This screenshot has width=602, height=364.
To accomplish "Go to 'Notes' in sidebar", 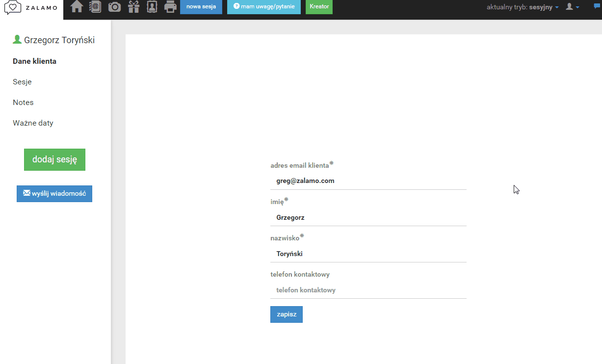I will click(x=23, y=103).
